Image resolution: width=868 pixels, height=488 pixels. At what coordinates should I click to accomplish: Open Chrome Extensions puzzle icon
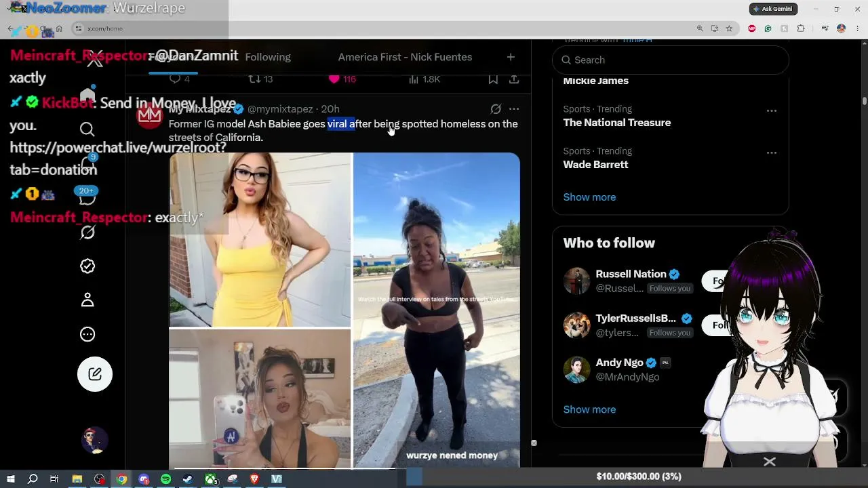(801, 28)
